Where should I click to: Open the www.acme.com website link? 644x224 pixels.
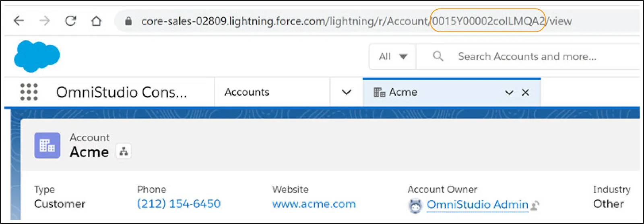coord(314,204)
